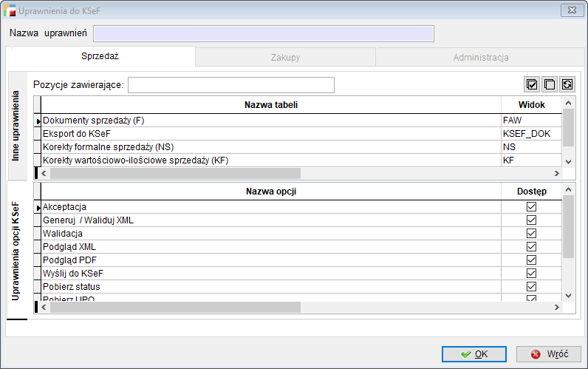Open the Administracja tab
The image size is (588, 369).
tap(481, 57)
